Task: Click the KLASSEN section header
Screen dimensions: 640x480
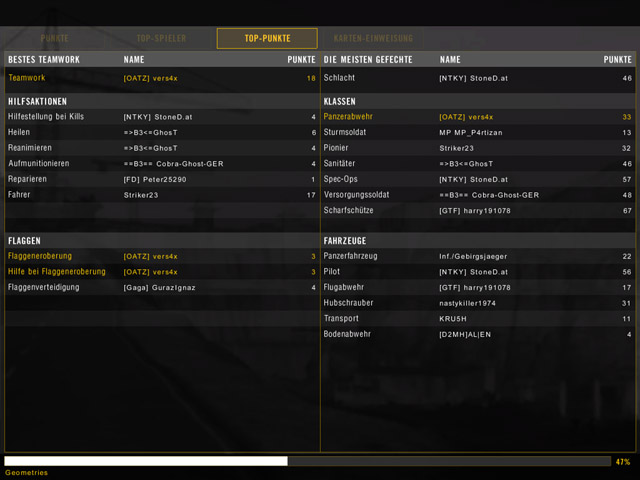Action: 340,101
